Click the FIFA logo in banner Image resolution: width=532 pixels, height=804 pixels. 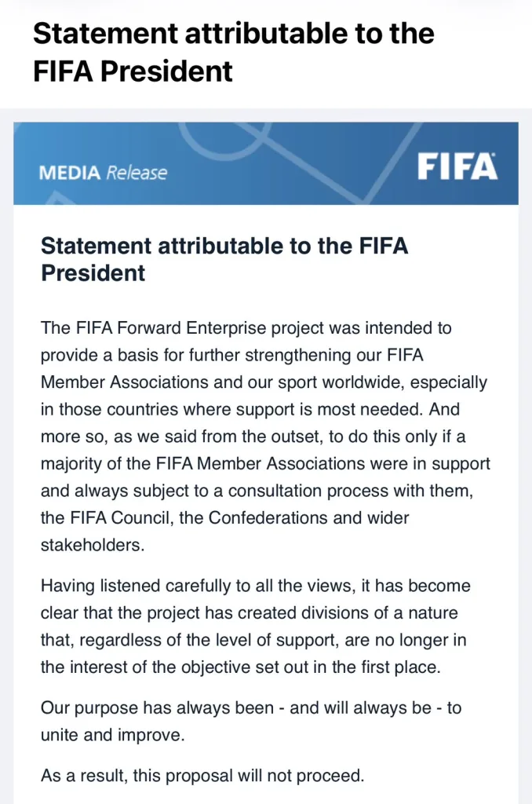[x=457, y=166]
